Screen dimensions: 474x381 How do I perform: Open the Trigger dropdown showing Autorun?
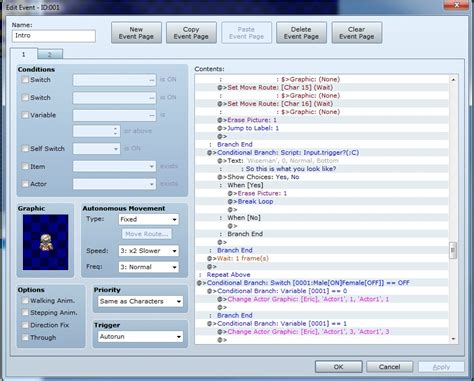tap(140, 337)
